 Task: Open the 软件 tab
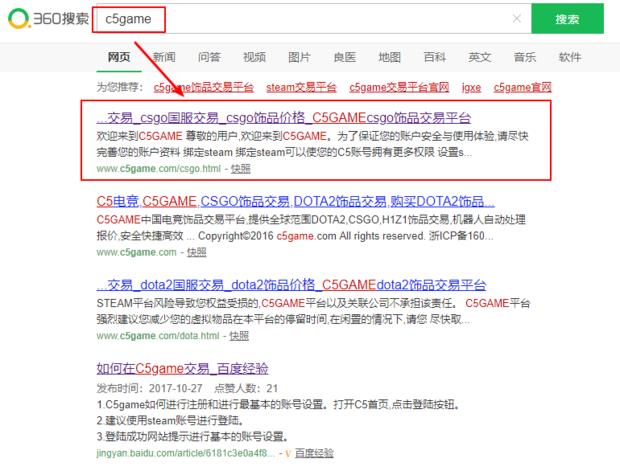pyautogui.click(x=570, y=57)
